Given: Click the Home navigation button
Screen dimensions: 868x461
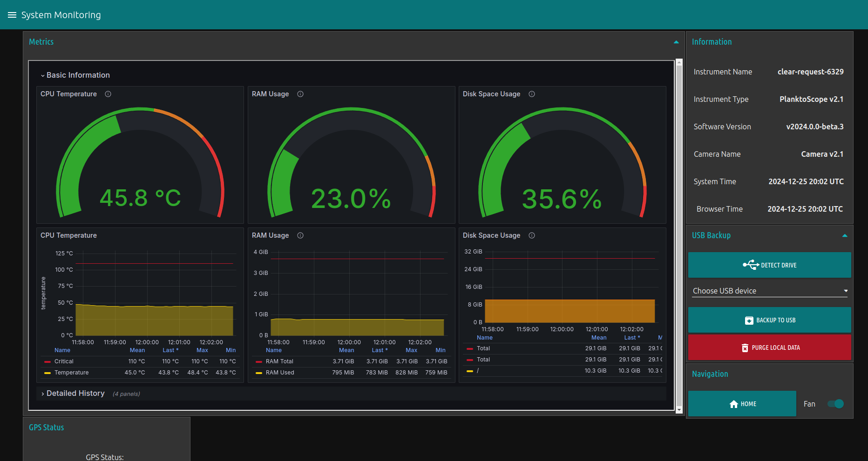Looking at the screenshot, I should (x=742, y=403).
